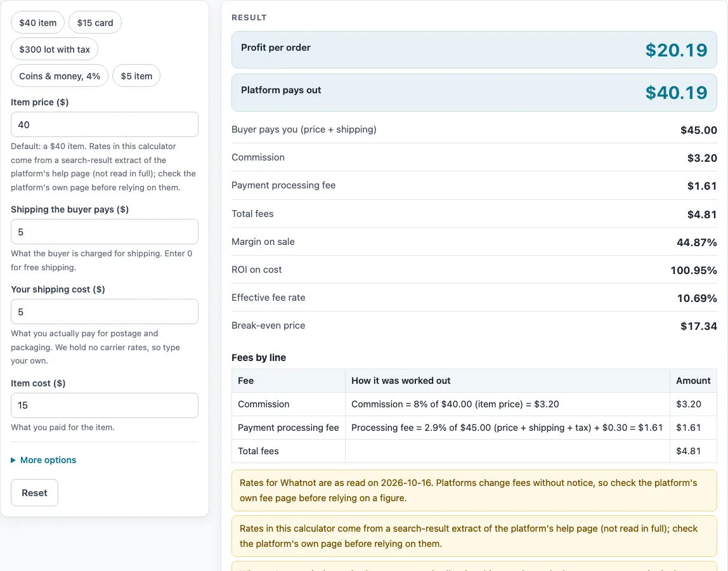728x571 pixels.
Task: Click the $1.61 amount in the fees table
Action: [693, 428]
